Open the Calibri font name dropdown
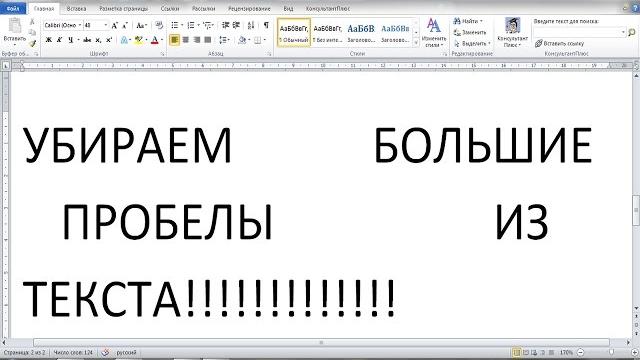Screen dimensions: 640x360 80,25
